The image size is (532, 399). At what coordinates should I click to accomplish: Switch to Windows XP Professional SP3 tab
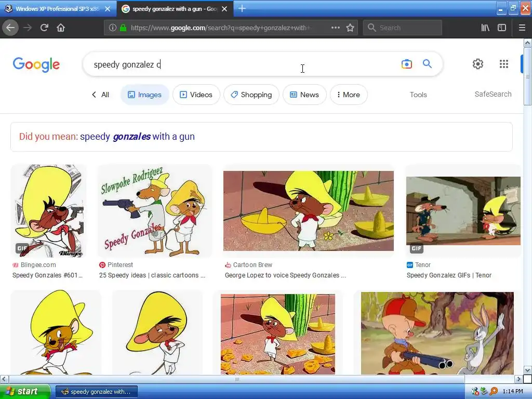click(x=57, y=9)
